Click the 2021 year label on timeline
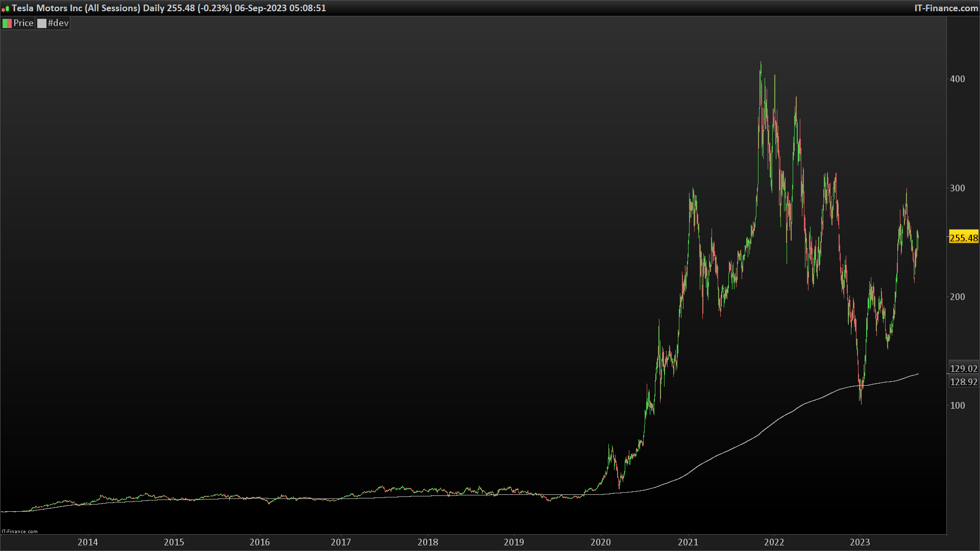Image resolution: width=980 pixels, height=551 pixels. 688,542
